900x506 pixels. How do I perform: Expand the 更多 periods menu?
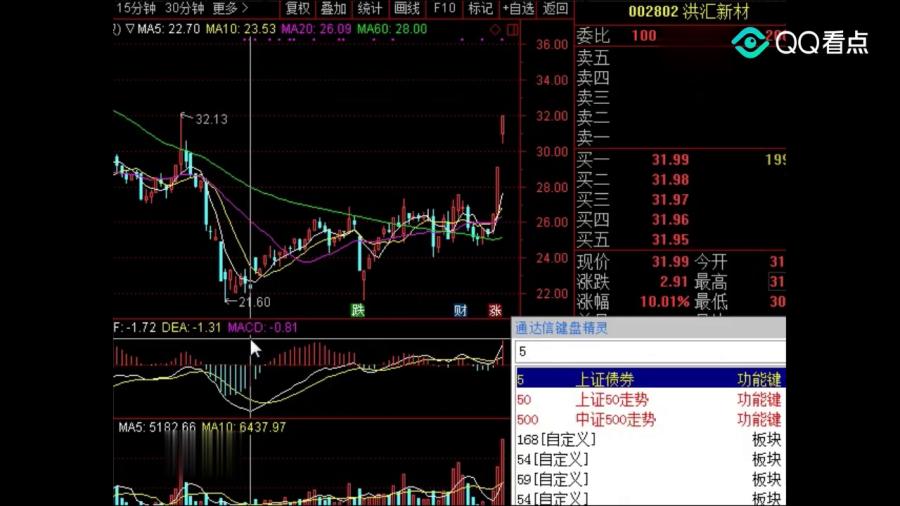[x=231, y=9]
